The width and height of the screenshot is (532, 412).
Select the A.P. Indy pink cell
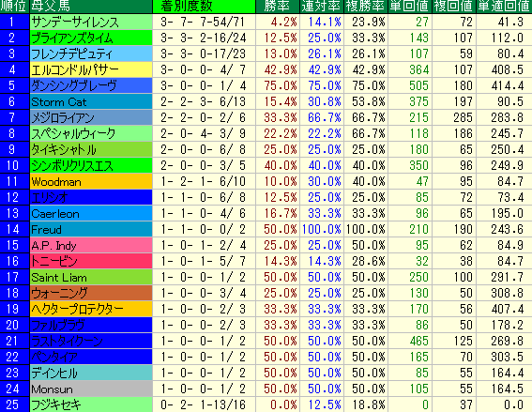point(91,245)
